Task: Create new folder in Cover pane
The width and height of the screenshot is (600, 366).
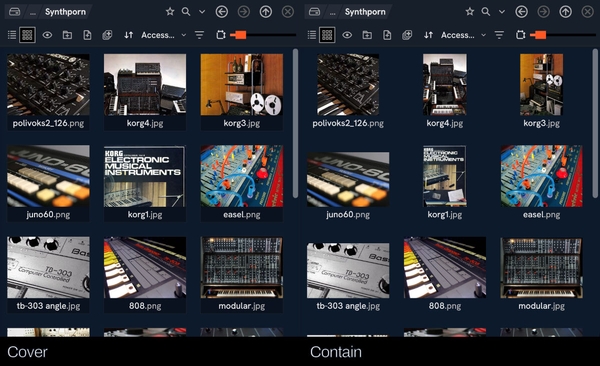Action: [x=67, y=35]
